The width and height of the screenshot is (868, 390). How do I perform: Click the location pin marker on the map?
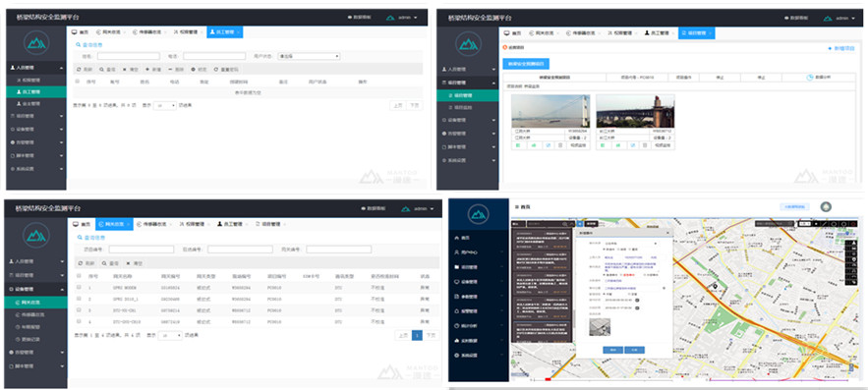point(716,287)
